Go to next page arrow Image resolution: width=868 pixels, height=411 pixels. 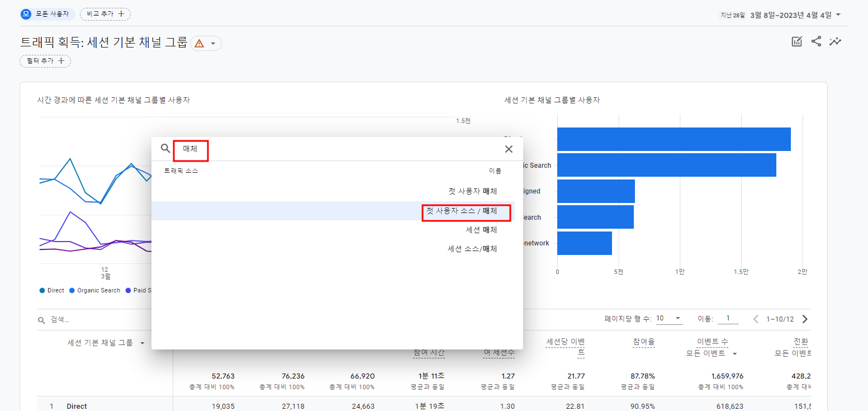point(805,319)
